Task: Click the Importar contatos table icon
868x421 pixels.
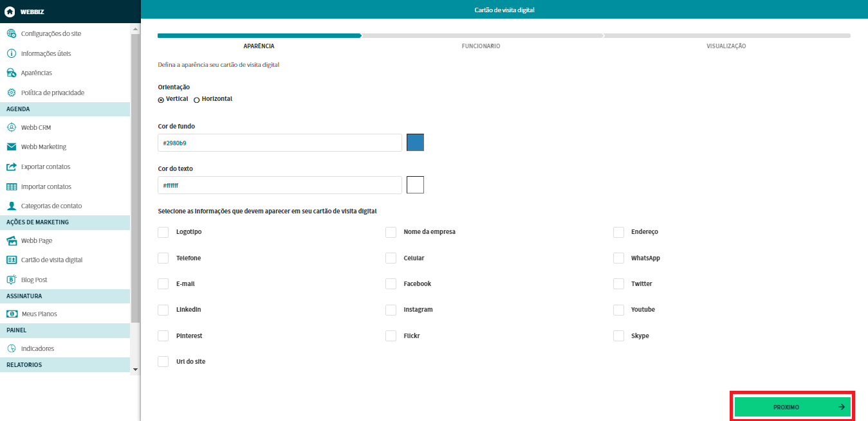Action: tap(11, 186)
